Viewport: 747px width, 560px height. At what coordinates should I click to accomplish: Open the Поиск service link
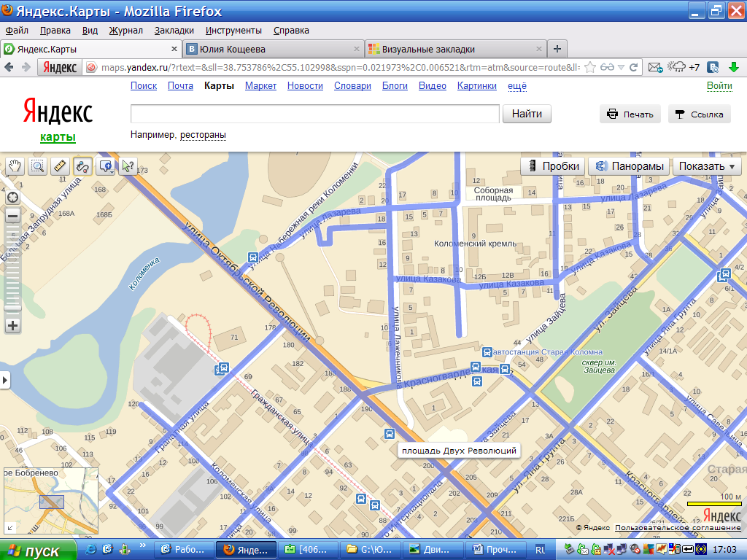coord(144,86)
